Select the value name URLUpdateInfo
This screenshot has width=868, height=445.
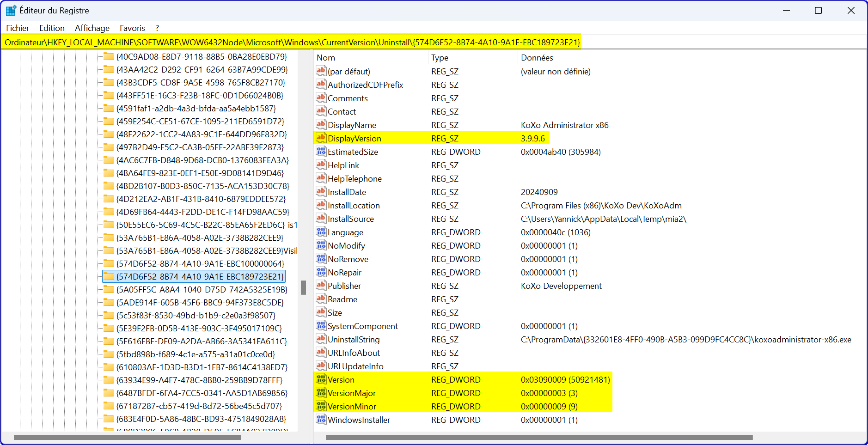(x=355, y=366)
